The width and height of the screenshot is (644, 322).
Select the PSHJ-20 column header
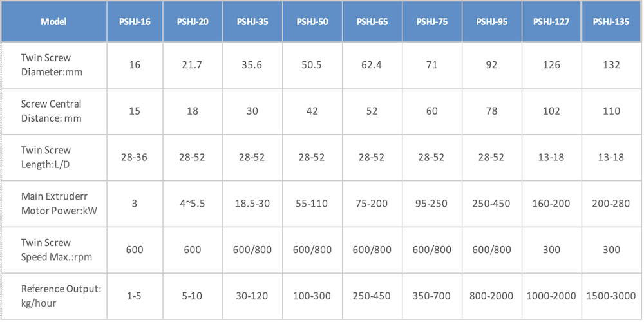pos(193,22)
